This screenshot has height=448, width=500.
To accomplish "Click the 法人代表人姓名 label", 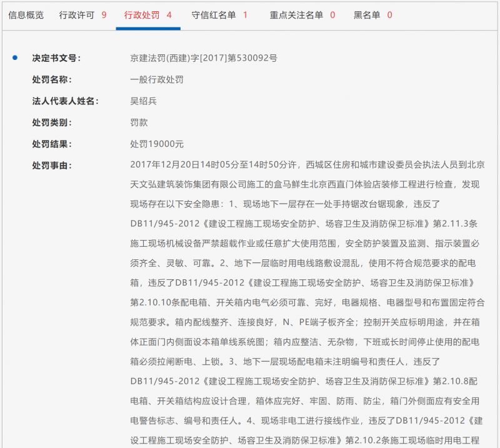I will coord(65,101).
